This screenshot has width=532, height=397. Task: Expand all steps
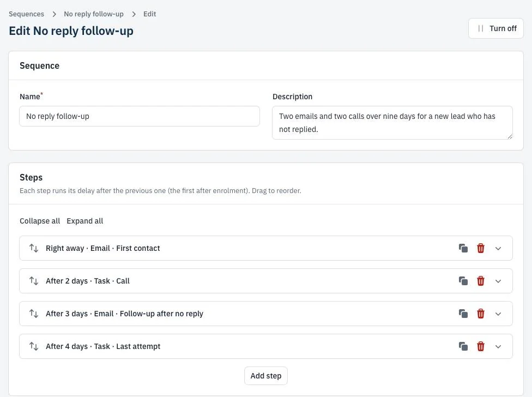[x=85, y=221]
